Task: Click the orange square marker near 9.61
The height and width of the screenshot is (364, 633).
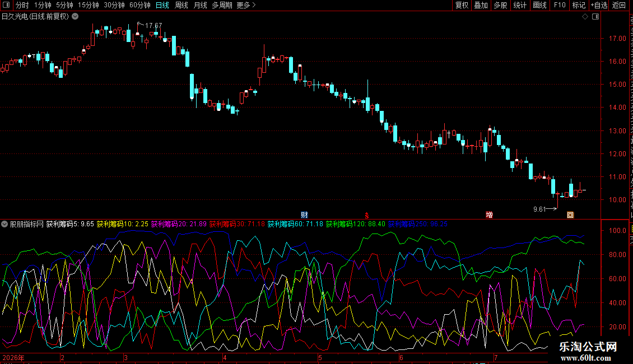Action: tap(570, 215)
